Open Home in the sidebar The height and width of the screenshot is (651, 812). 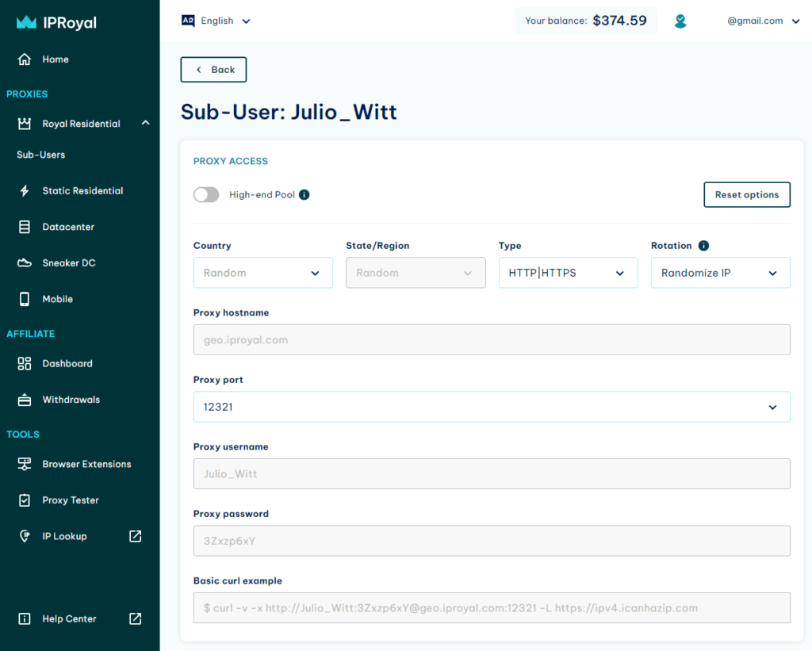tap(56, 59)
